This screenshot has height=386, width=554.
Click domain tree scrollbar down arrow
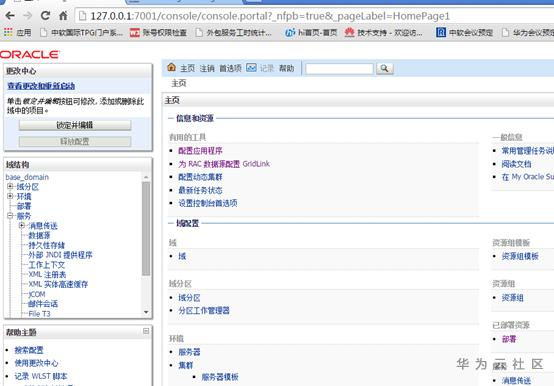[x=146, y=312]
